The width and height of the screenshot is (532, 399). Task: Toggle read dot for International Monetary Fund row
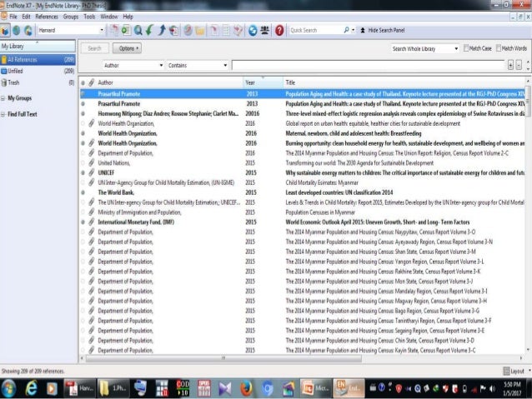coord(83,222)
